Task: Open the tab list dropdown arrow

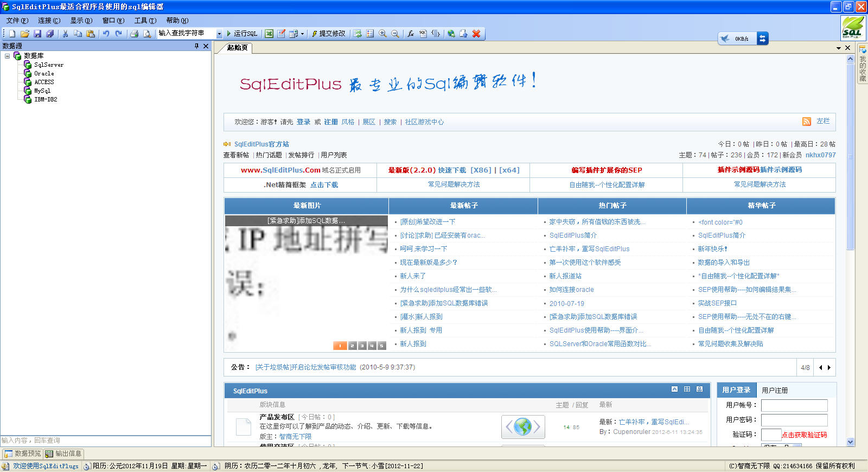Action: (839, 48)
